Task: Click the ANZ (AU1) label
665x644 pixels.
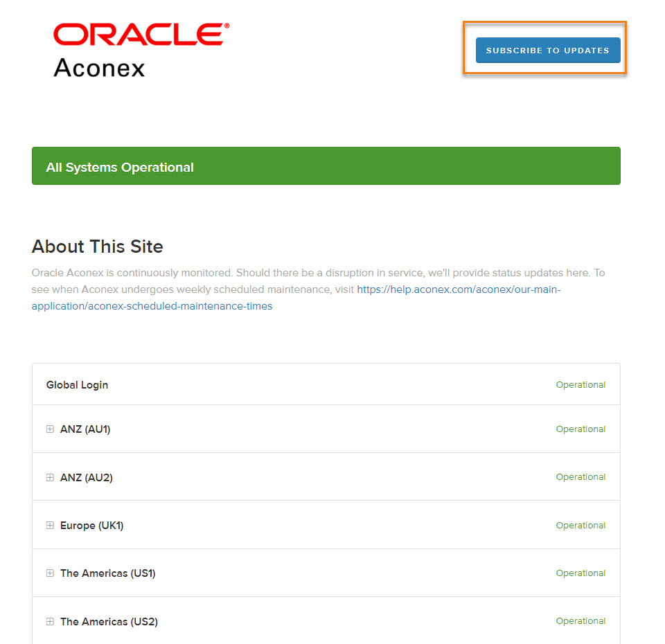Action: (x=85, y=429)
